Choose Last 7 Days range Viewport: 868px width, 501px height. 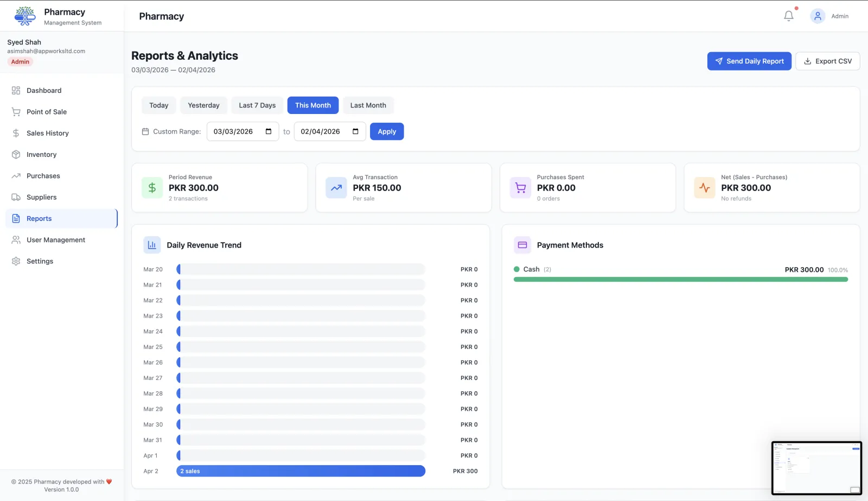[x=257, y=105]
